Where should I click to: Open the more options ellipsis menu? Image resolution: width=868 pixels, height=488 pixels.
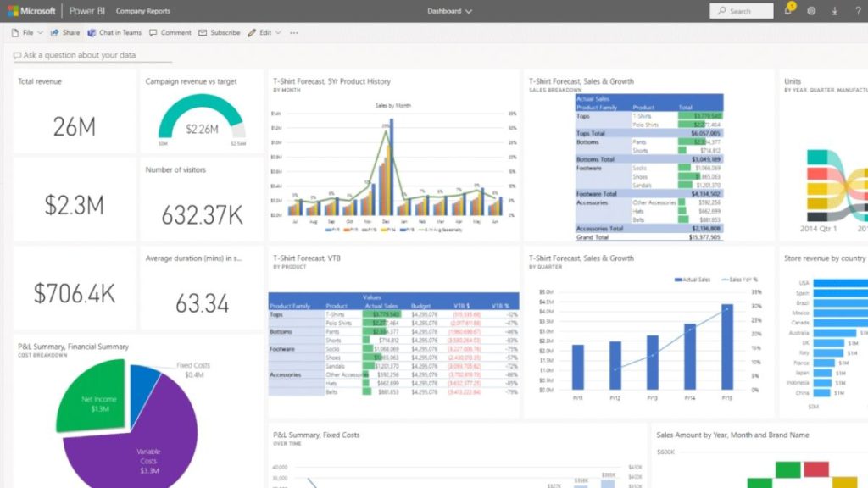tap(292, 32)
